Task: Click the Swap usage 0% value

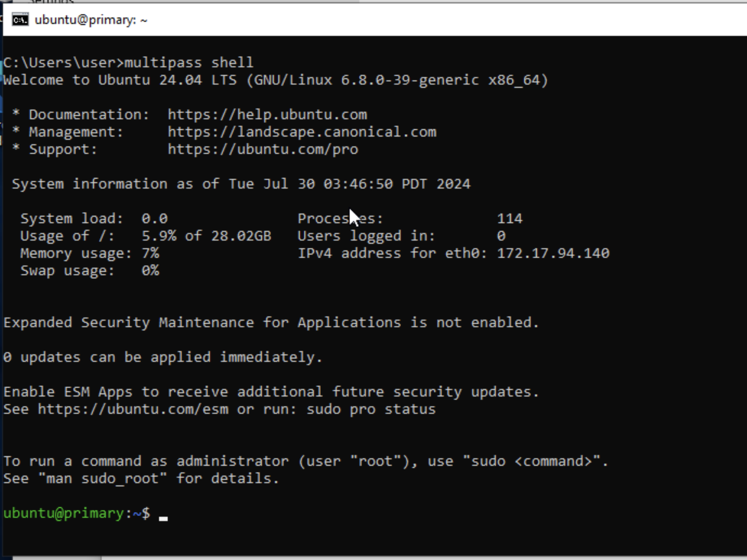Action: 150,271
